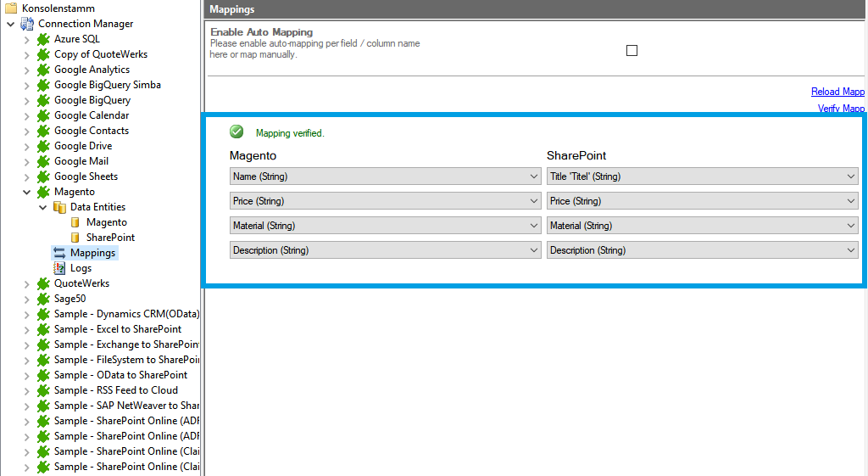Enable the Auto Mapping checkbox
The image size is (868, 476).
[632, 51]
